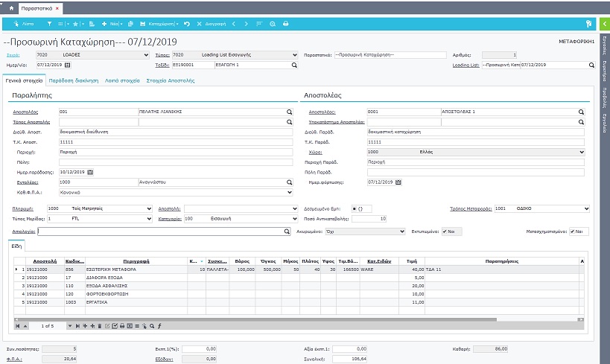
Task: Go to the next record arrow
Action: 248,24
